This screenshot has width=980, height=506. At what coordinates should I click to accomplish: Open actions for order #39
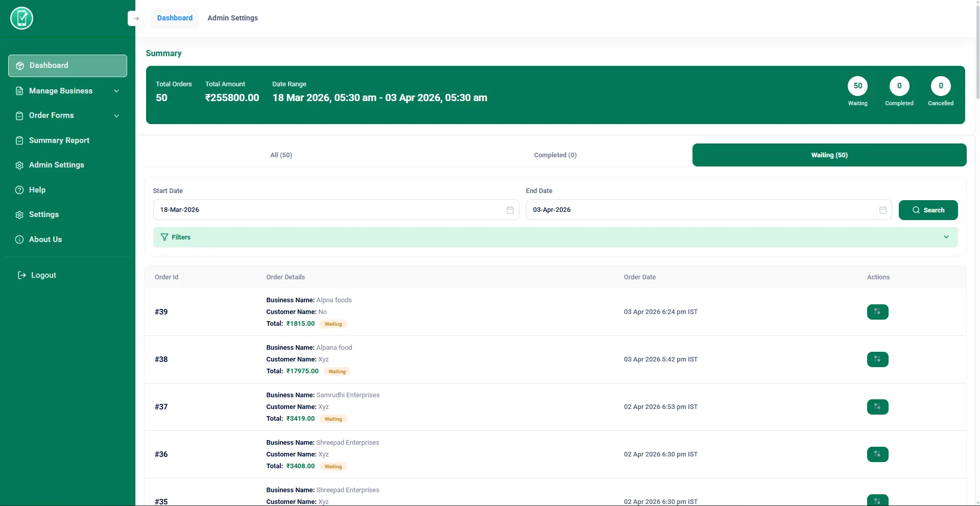[878, 312]
